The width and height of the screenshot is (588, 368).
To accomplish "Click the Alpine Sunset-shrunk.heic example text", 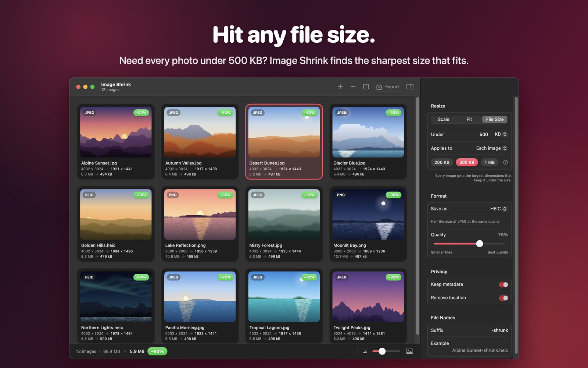I will click(480, 350).
